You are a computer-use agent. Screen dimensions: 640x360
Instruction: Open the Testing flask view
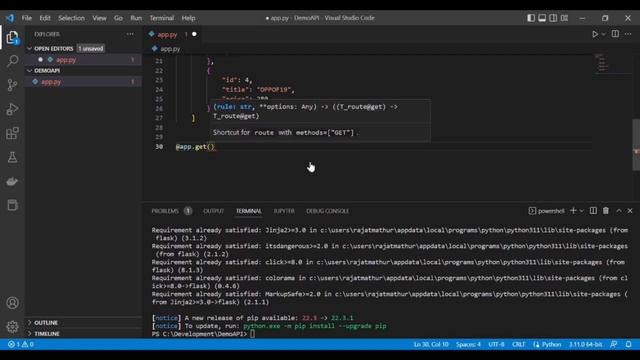[x=12, y=157]
